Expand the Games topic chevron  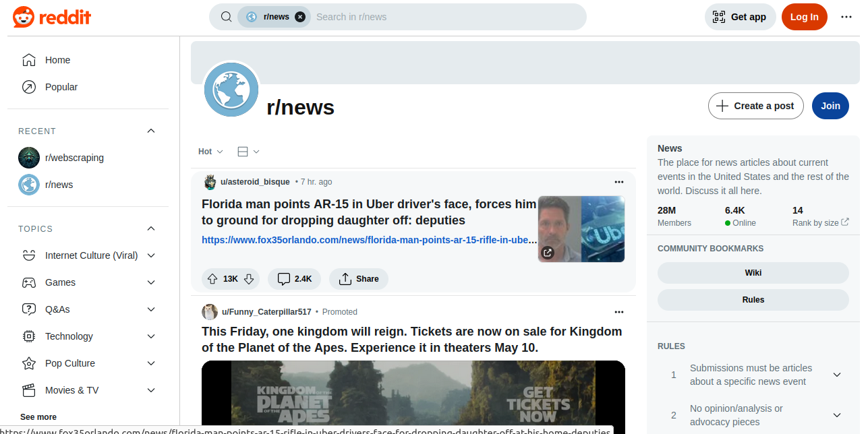click(151, 282)
